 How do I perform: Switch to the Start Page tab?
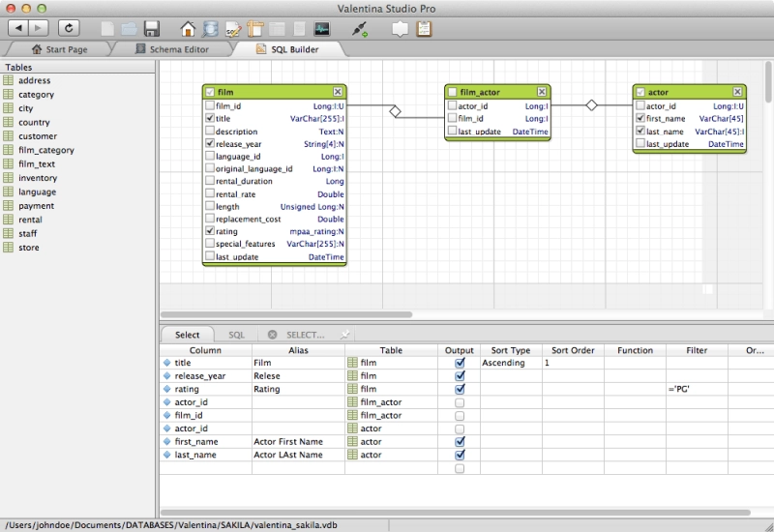[x=59, y=49]
